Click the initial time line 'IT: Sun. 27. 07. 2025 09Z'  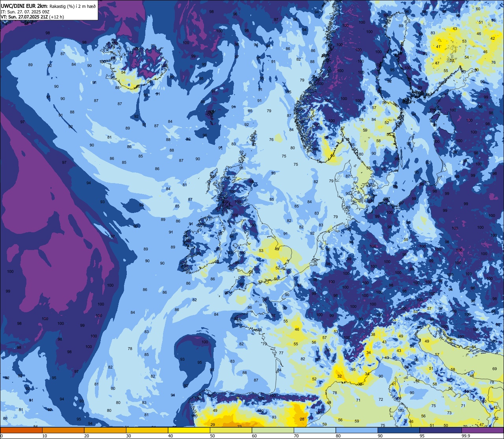click(25, 12)
